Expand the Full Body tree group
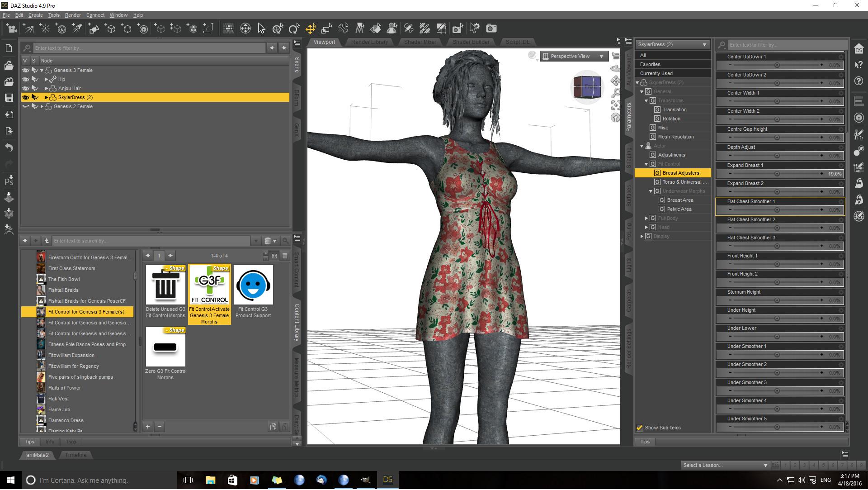The height and width of the screenshot is (490, 868). pos(646,218)
